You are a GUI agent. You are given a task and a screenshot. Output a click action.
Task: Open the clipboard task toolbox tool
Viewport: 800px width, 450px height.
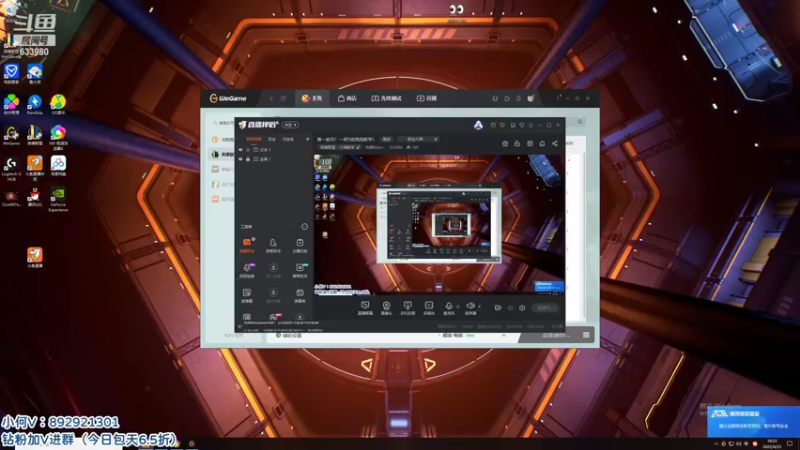coord(299,245)
